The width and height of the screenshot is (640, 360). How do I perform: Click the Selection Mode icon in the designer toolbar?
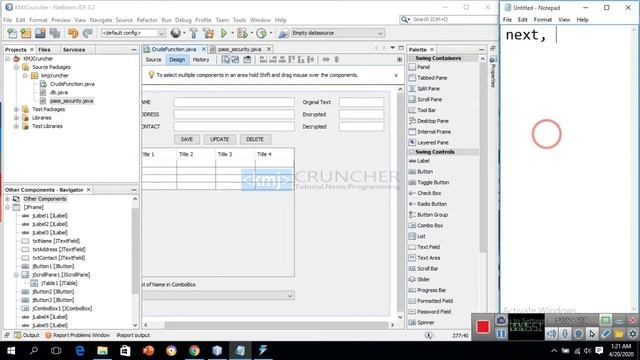click(x=225, y=60)
